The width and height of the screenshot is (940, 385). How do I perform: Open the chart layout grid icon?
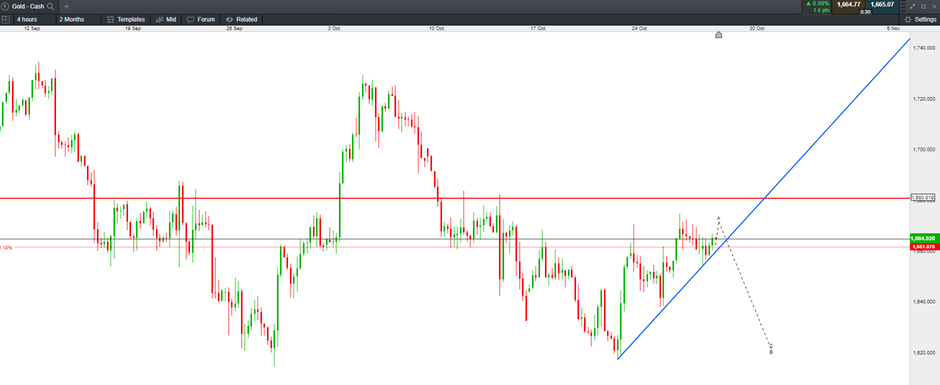pos(6,19)
